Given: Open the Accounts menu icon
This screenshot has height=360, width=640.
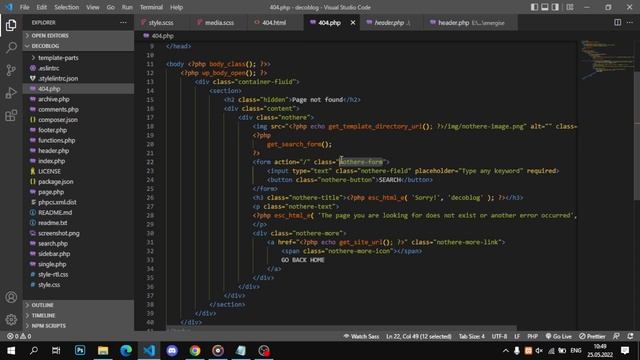Looking at the screenshot, I should pos(11,297).
